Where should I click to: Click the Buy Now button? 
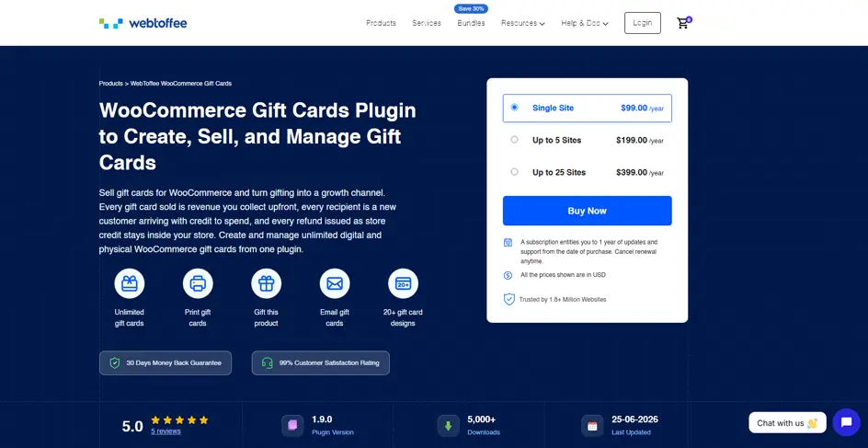(587, 211)
